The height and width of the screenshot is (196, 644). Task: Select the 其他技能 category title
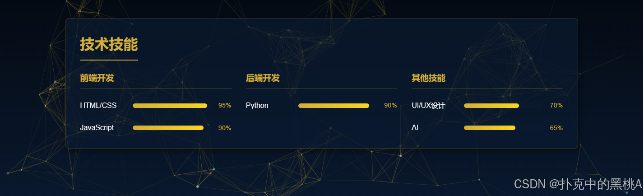point(428,78)
